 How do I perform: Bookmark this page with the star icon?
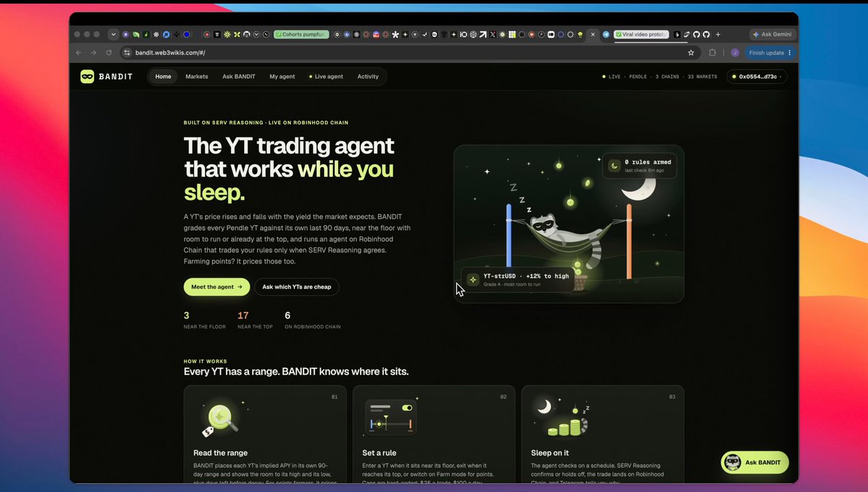point(691,53)
